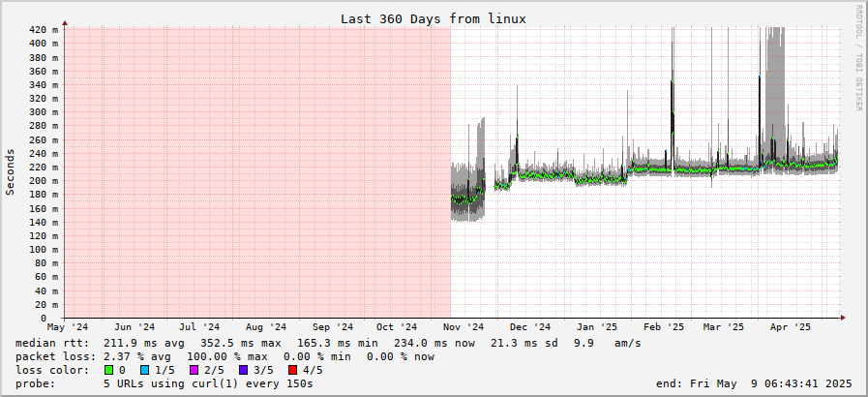Click the "Aug '24" x-axis label
The image size is (868, 397).
(266, 327)
